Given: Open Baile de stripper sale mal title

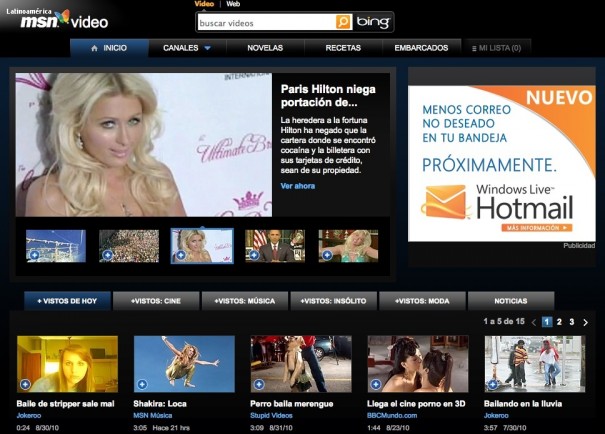Looking at the screenshot, I should (x=66, y=404).
